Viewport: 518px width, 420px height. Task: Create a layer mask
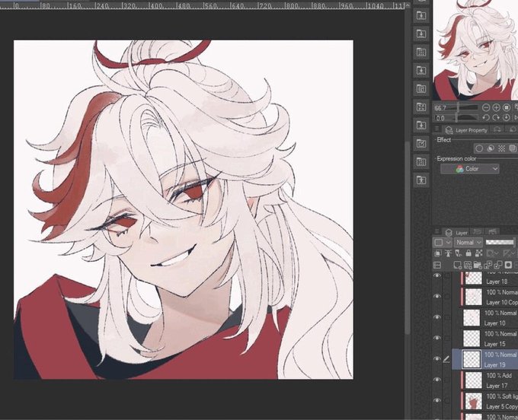[508, 265]
